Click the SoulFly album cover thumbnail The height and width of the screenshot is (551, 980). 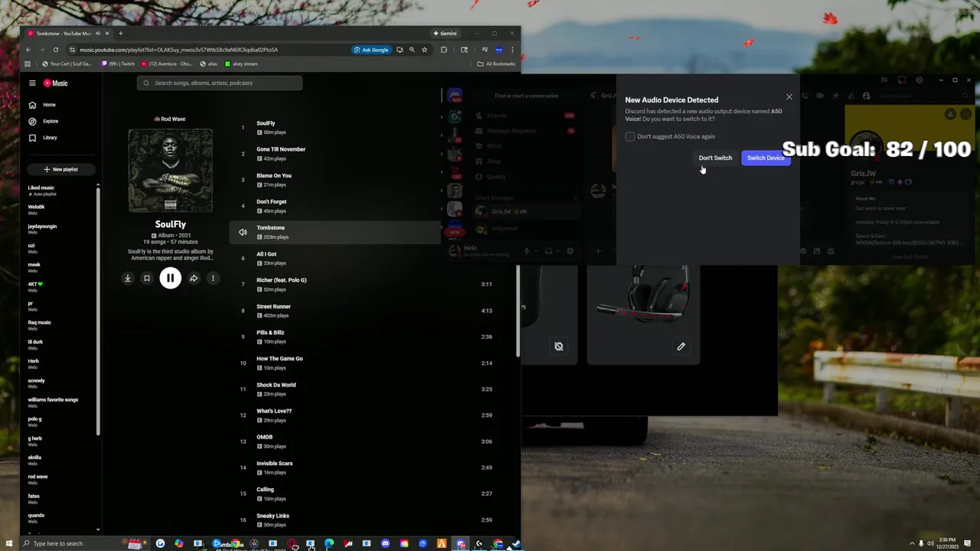click(170, 170)
